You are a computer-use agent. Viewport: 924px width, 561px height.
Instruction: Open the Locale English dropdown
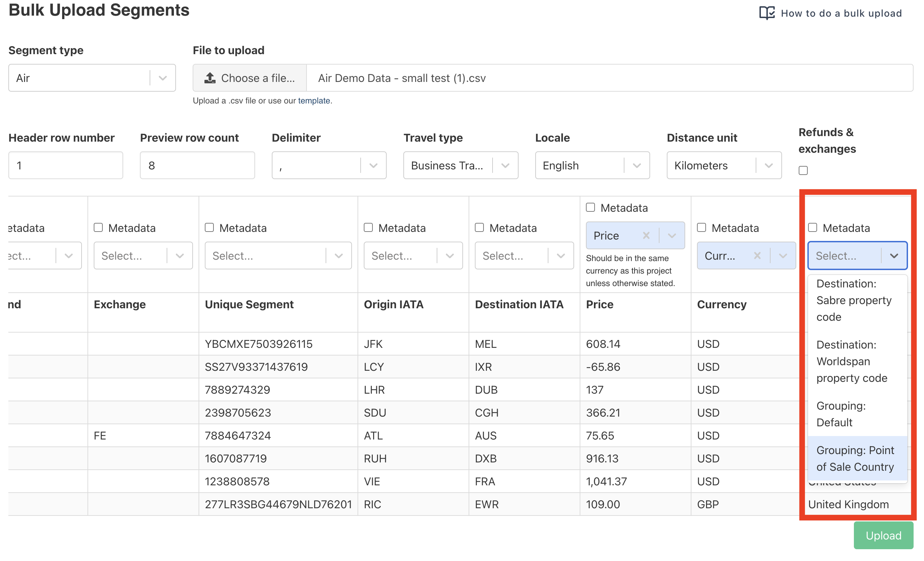click(x=592, y=165)
